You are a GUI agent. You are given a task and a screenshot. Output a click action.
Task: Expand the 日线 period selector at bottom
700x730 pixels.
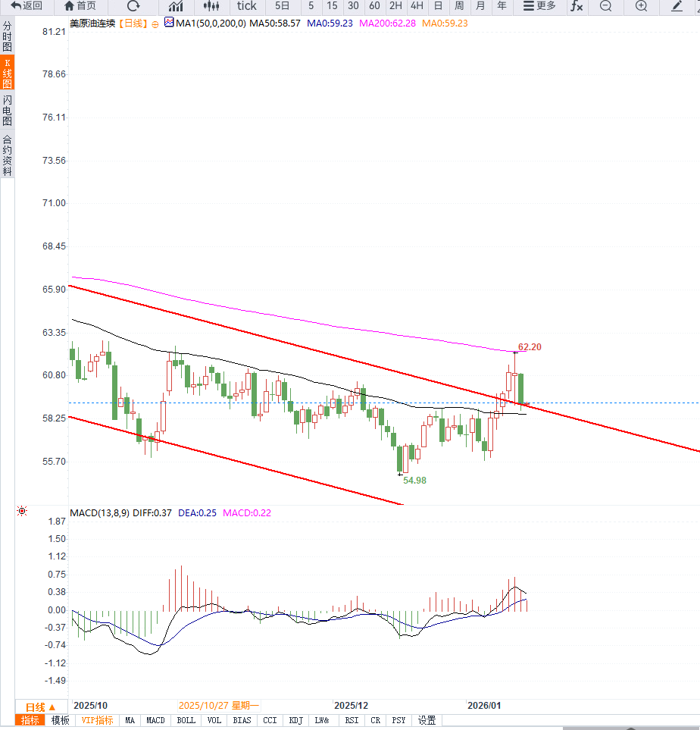coord(41,707)
